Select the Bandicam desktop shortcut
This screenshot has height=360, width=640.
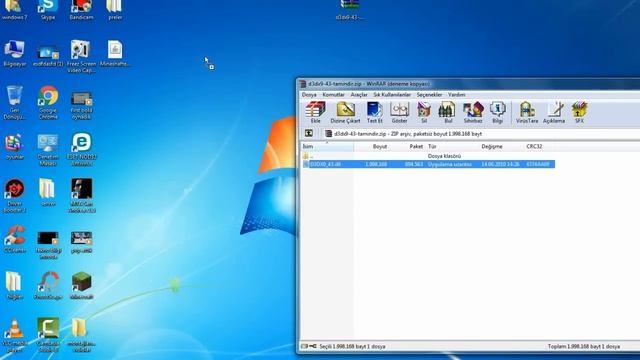point(81,10)
